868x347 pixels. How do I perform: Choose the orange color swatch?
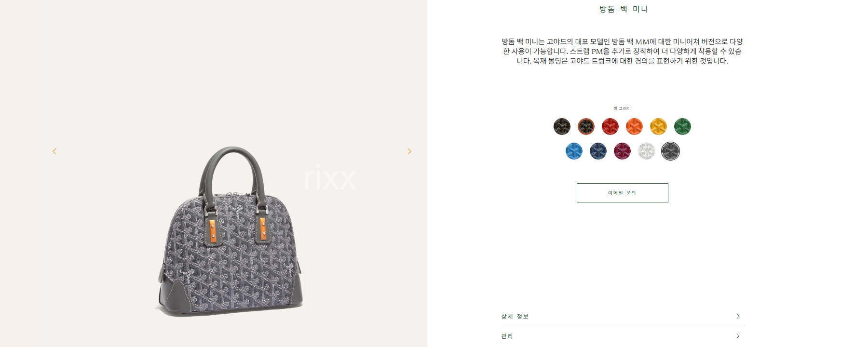[634, 127]
